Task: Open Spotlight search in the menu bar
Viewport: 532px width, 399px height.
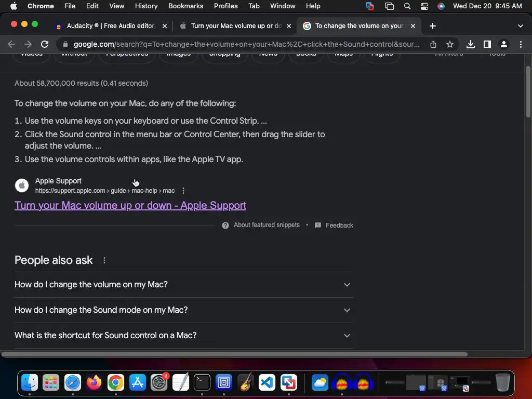Action: [407, 6]
